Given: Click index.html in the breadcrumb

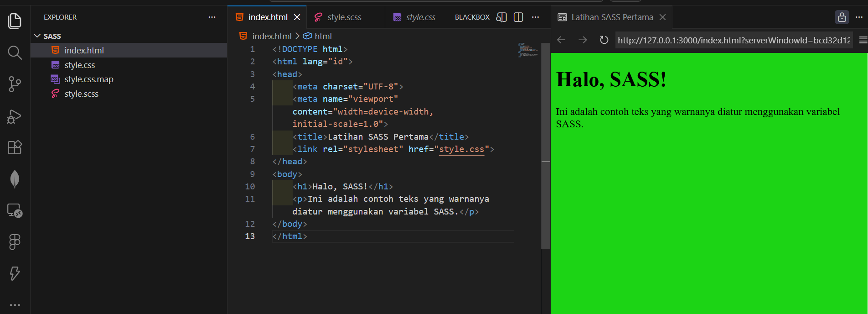Looking at the screenshot, I should point(272,36).
